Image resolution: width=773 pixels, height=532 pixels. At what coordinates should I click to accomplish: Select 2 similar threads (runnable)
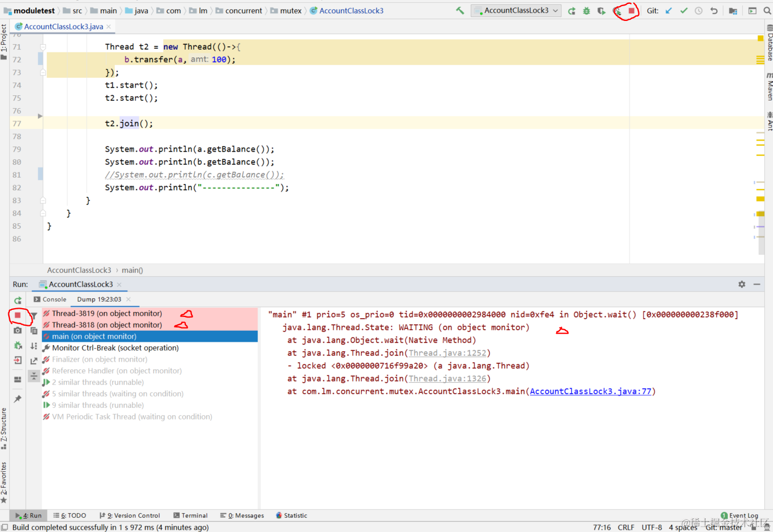[x=150, y=382]
